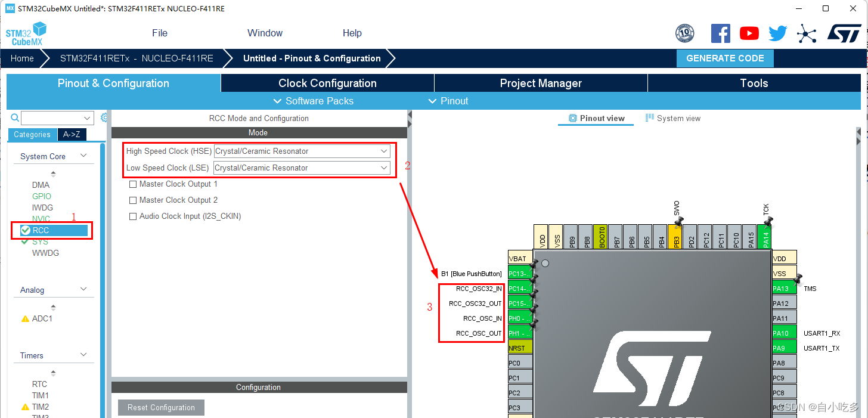Viewport: 868px width, 418px height.
Task: Expand the Software Packs dropdown
Action: (313, 101)
